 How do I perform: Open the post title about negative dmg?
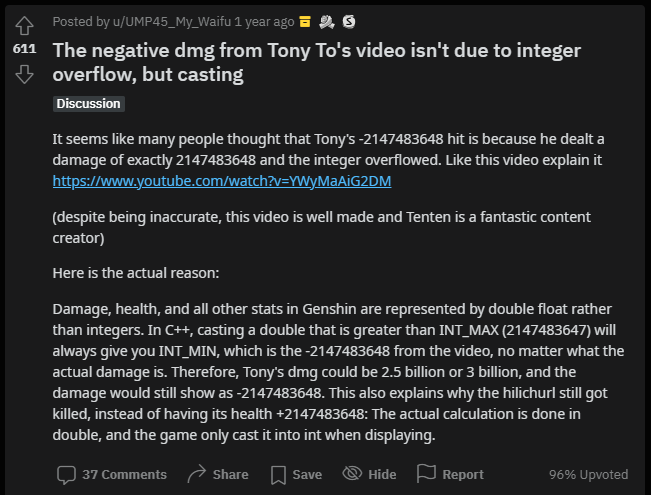click(x=317, y=62)
